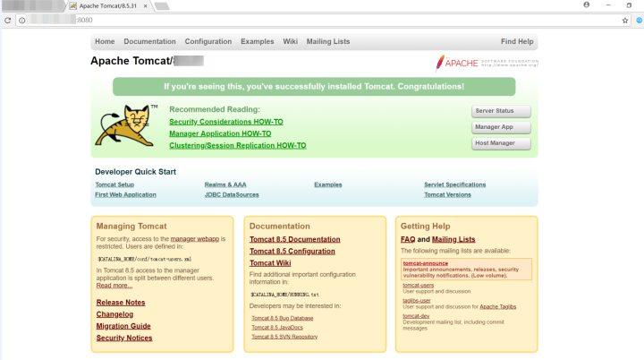Image resolution: width=644 pixels, height=360 pixels.
Task: Open Wiki in the navigation bar
Action: coord(290,41)
